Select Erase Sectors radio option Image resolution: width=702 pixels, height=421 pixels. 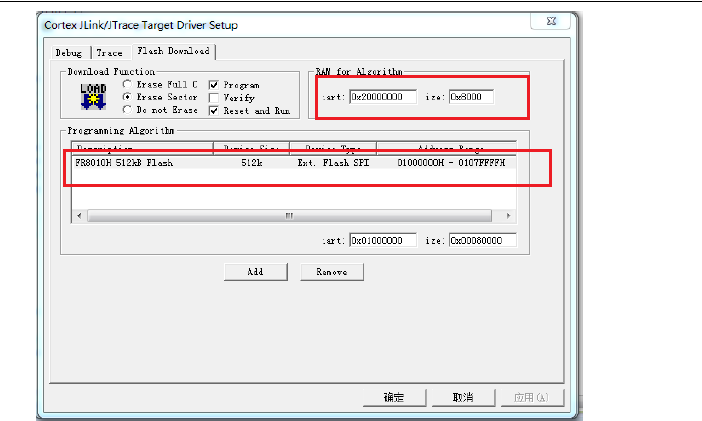tap(127, 97)
